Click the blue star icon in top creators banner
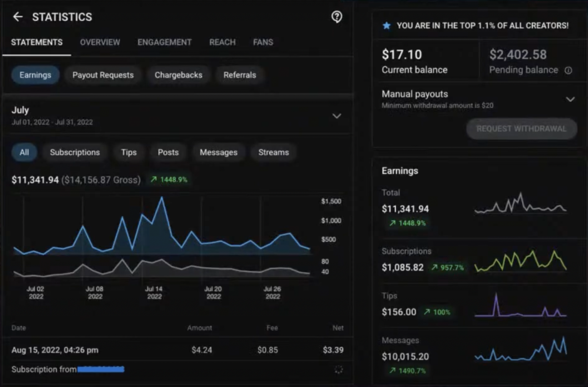This screenshot has width=588, height=387. click(x=387, y=26)
